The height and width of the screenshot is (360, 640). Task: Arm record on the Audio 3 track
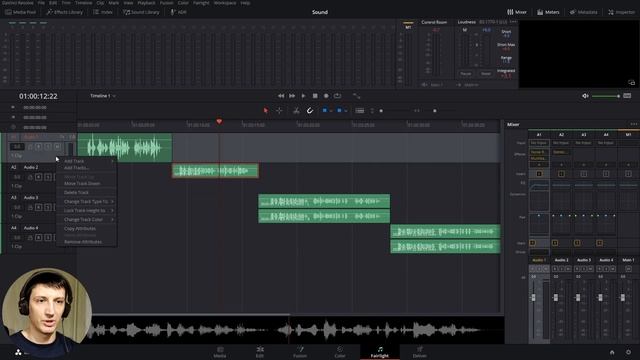[x=38, y=207]
